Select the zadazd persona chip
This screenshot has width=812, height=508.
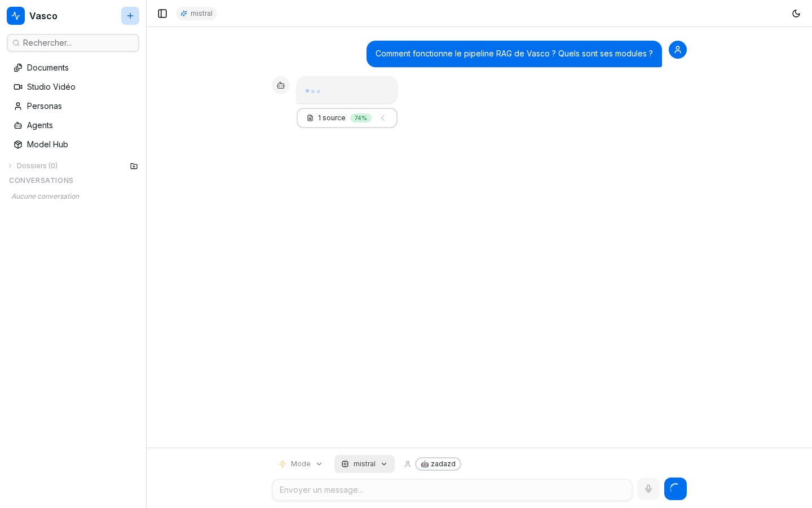[438, 464]
